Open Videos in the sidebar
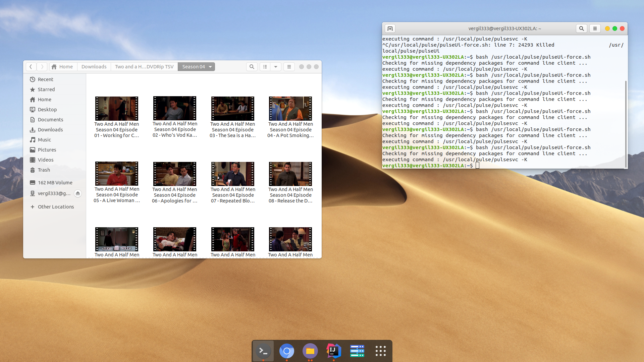The height and width of the screenshot is (362, 644). pos(55,160)
